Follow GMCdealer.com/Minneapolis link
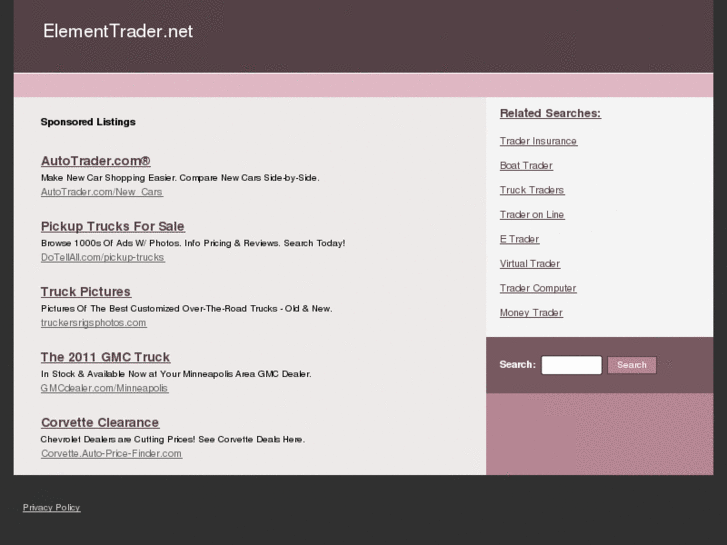 [x=104, y=388]
